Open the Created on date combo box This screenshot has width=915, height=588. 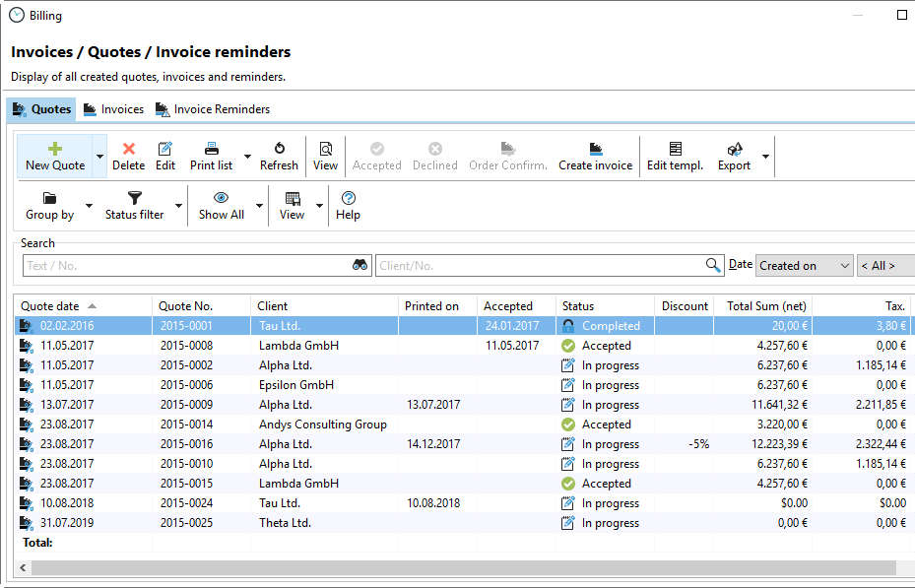(804, 265)
